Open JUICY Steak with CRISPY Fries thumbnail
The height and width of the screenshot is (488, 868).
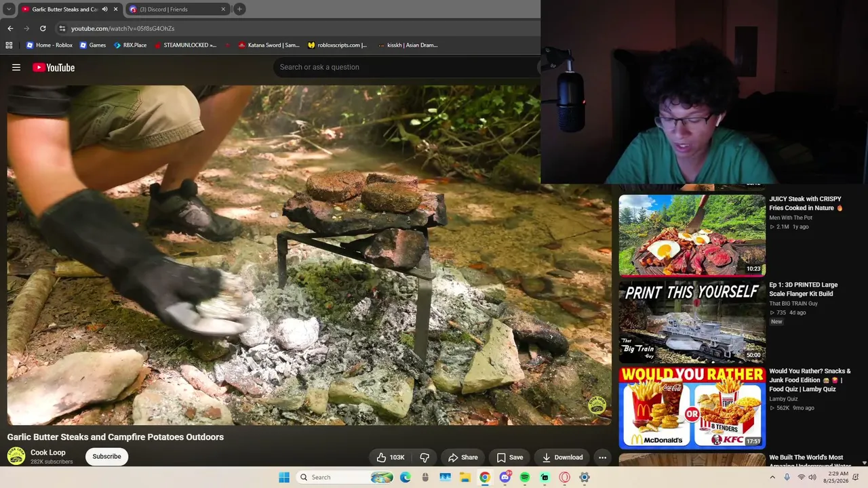692,235
